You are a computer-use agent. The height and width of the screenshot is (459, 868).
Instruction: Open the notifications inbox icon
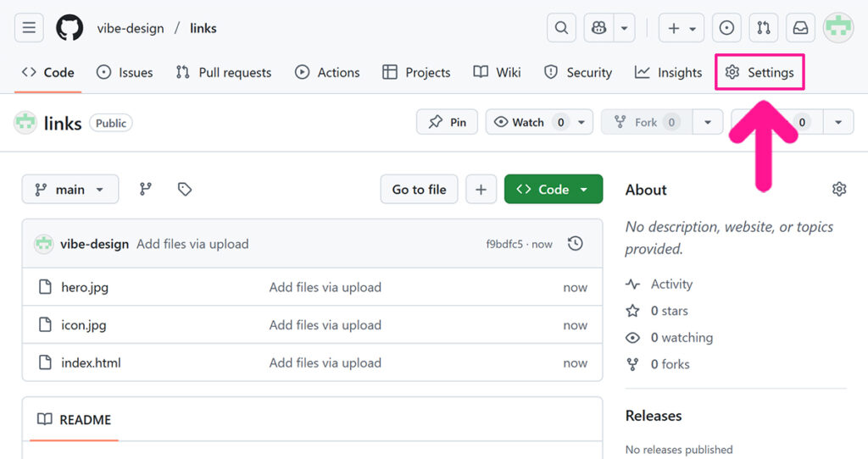tap(800, 28)
